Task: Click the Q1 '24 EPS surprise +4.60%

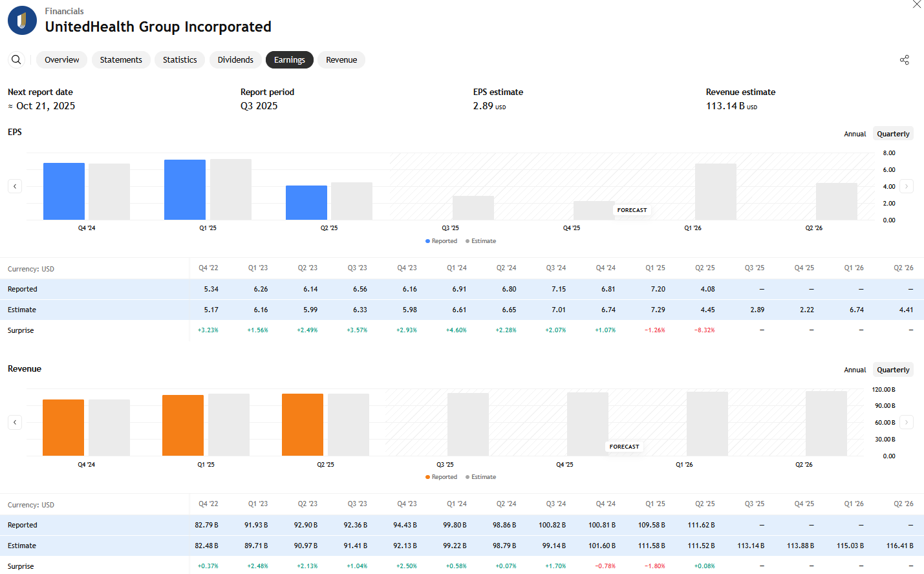Action: pyautogui.click(x=456, y=330)
